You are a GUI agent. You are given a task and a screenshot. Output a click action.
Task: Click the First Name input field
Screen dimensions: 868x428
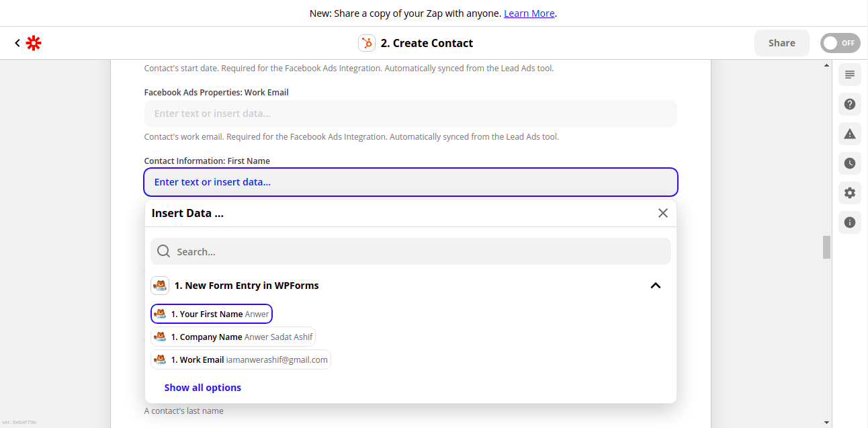[x=410, y=182]
